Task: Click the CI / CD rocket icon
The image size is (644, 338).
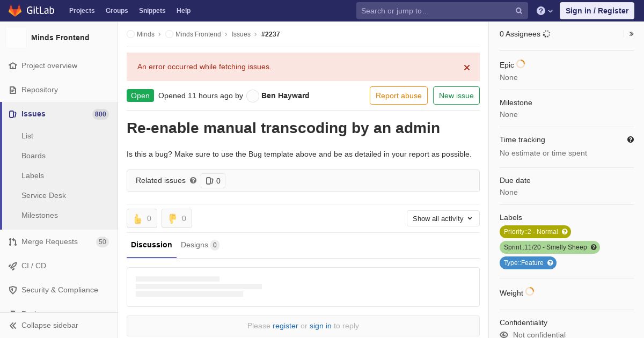Action: coord(13,266)
